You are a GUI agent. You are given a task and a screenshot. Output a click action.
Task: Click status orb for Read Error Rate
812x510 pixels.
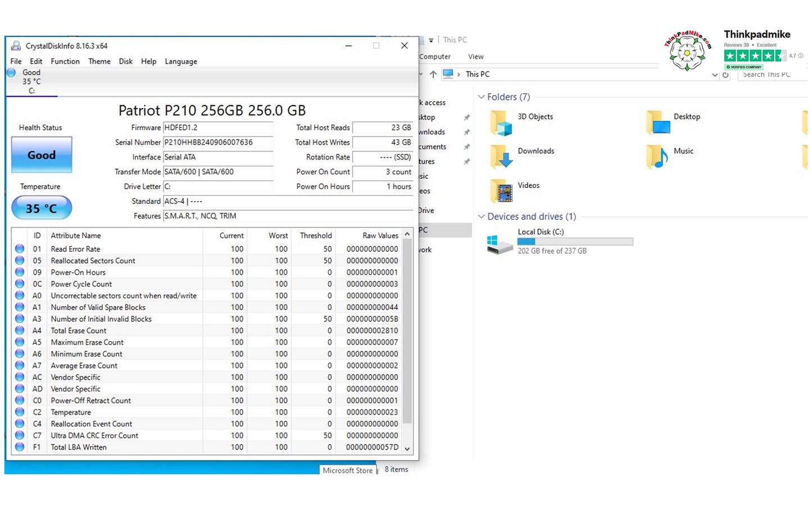[x=20, y=249]
